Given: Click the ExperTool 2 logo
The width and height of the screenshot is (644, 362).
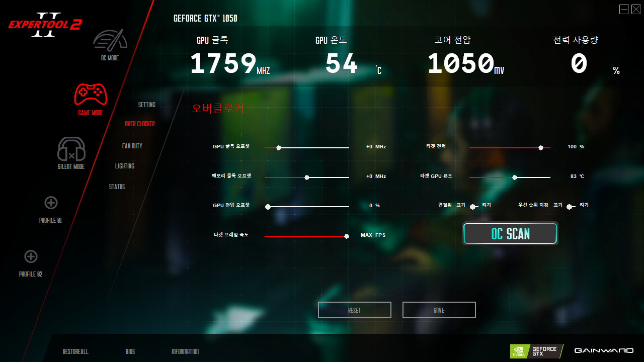Looking at the screenshot, I should pos(45,25).
